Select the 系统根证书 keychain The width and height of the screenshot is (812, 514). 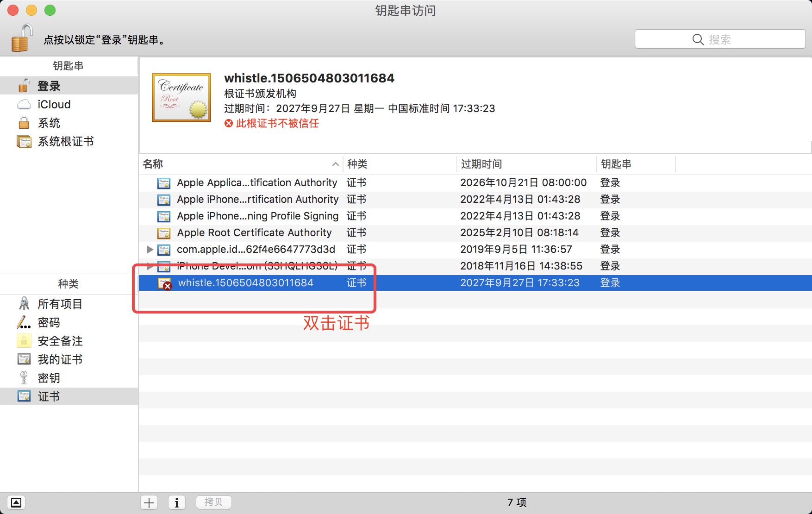point(69,141)
